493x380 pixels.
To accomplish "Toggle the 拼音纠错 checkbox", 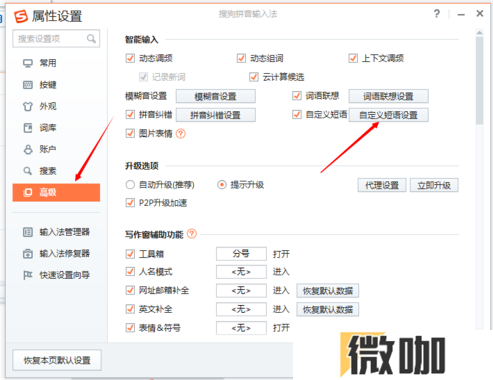I will tap(130, 115).
